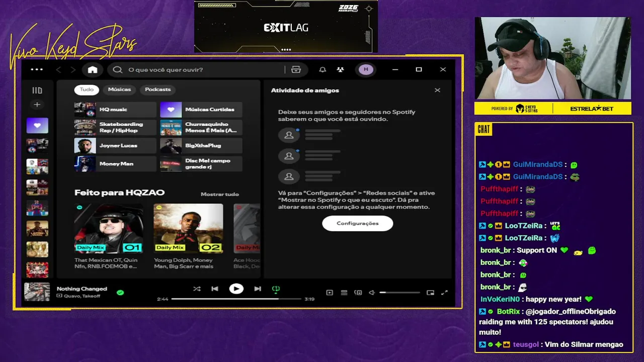Skip to next track
Image resolution: width=644 pixels, height=362 pixels.
coord(258,289)
